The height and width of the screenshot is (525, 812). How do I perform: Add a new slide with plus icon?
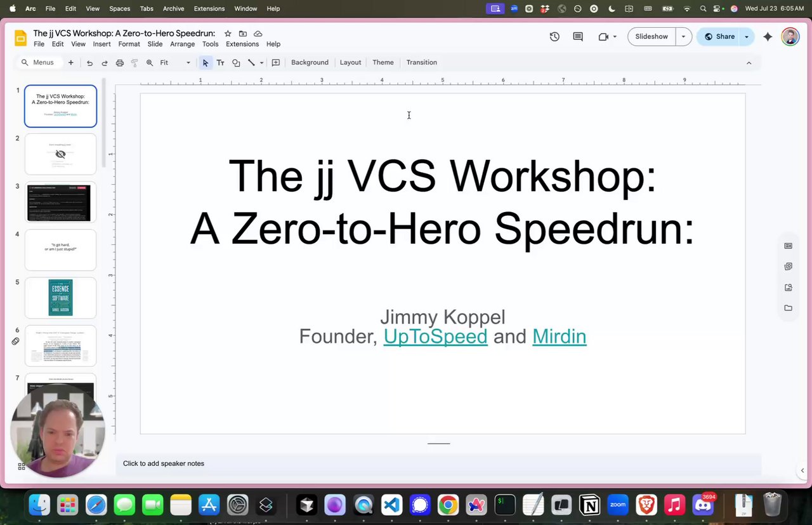(71, 62)
